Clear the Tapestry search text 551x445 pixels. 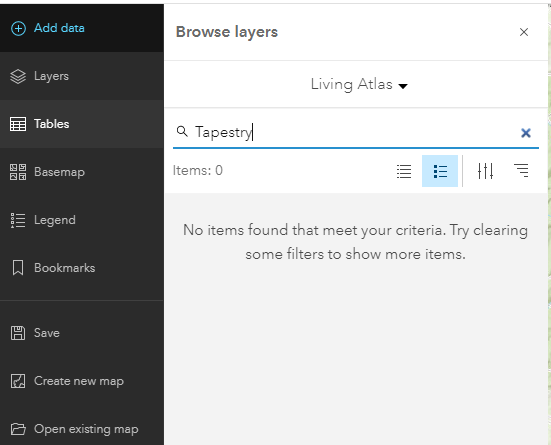coord(526,133)
